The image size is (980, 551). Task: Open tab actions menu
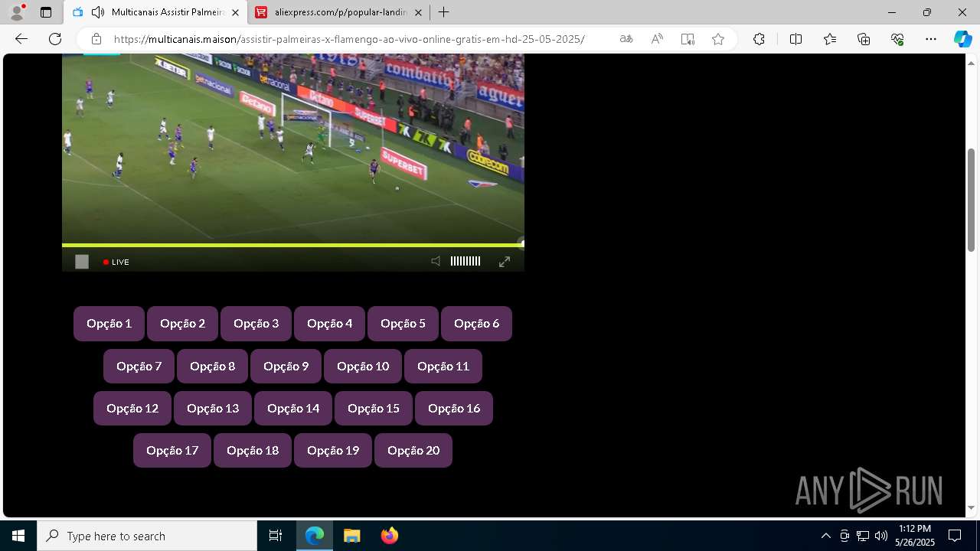coord(46,12)
